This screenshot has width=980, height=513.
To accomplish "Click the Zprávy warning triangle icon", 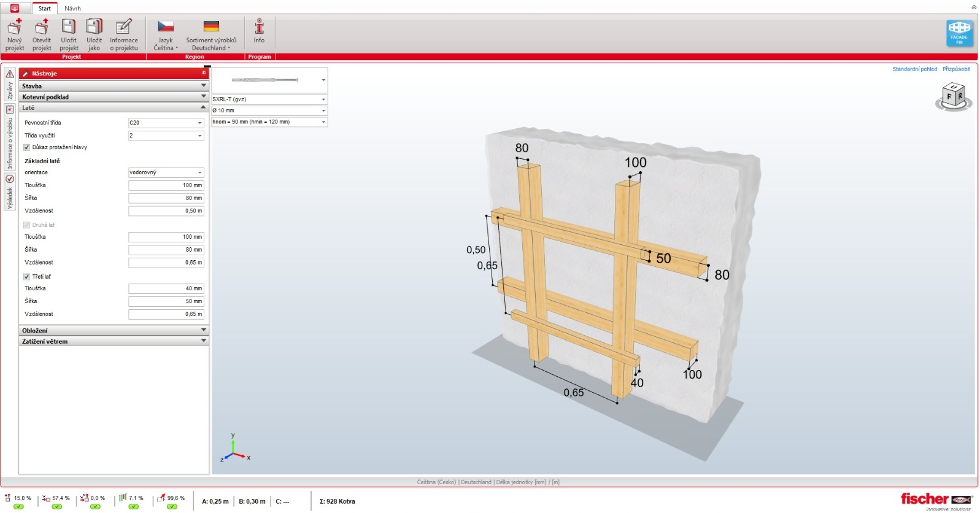I will 10,74.
